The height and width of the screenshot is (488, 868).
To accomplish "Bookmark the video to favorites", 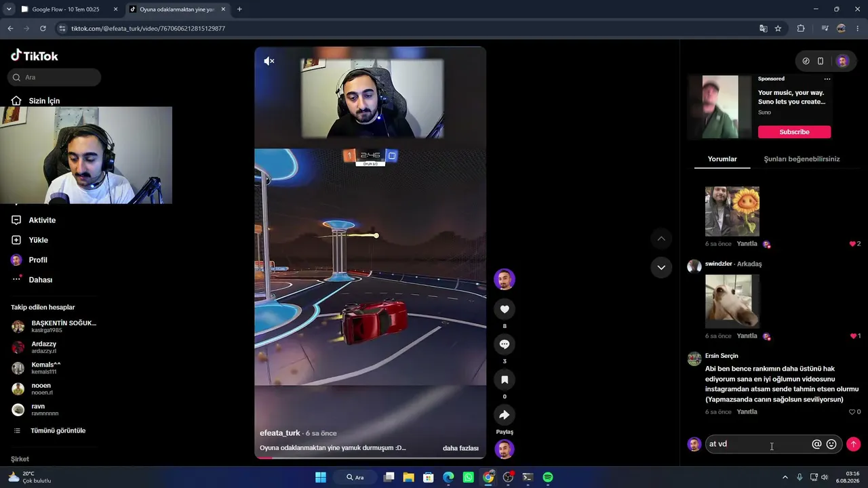I will tap(505, 380).
